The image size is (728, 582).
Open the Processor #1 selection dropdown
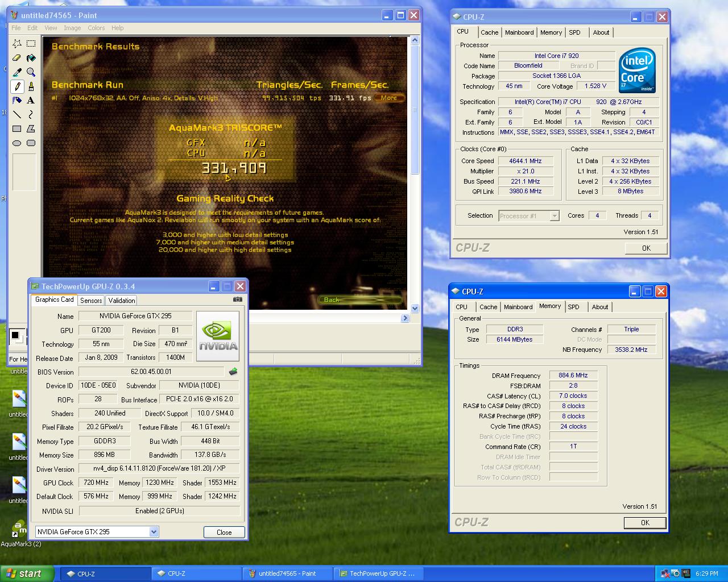point(555,216)
